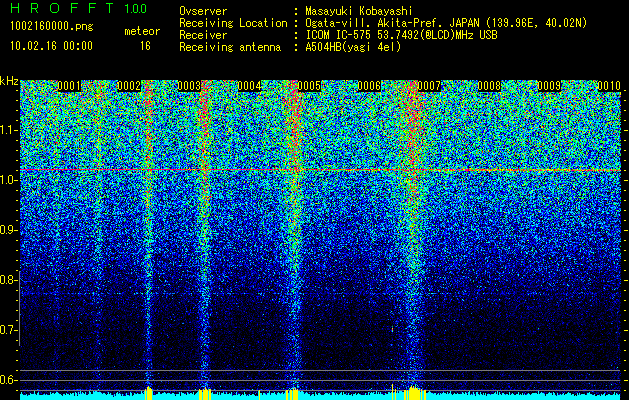Click the meteor count label
This screenshot has width=629, height=400.
pos(142,31)
